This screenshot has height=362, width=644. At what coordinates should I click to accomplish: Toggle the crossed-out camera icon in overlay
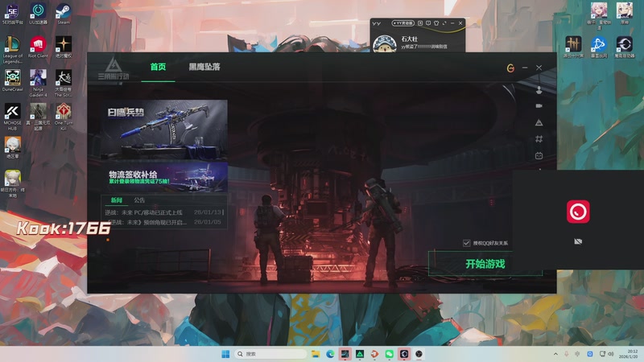click(578, 241)
